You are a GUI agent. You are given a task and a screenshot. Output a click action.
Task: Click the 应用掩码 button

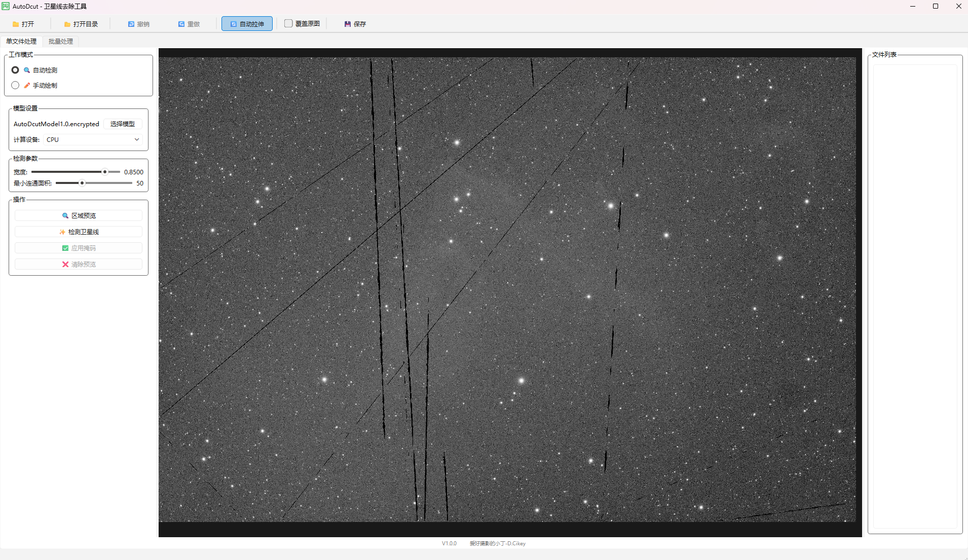tap(79, 248)
